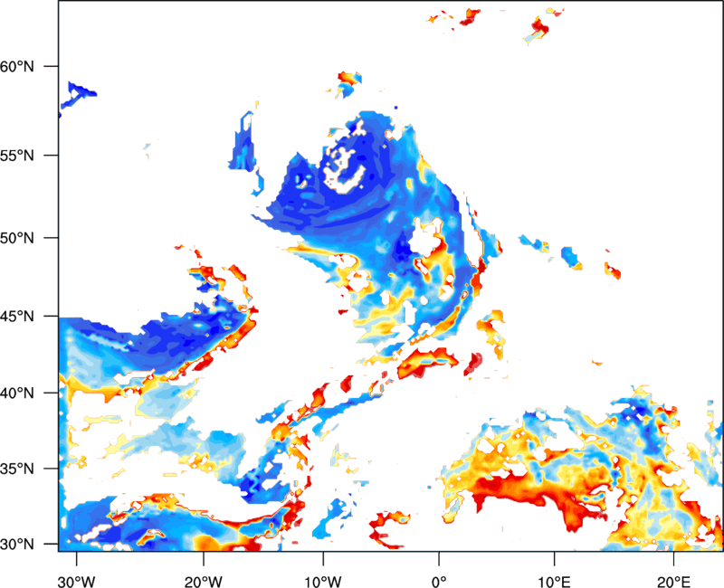
Task: Click the 35°N latitude label
Action: pos(17,469)
